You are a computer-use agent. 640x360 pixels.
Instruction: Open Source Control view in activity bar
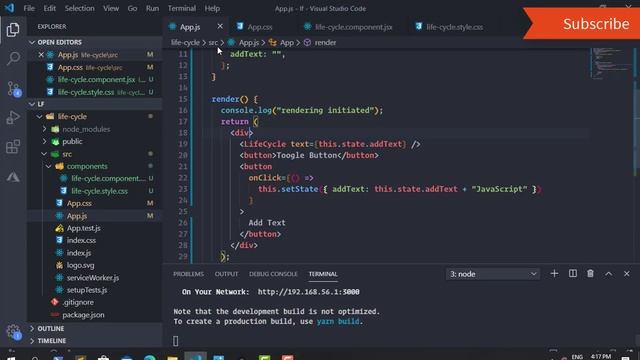[14, 89]
